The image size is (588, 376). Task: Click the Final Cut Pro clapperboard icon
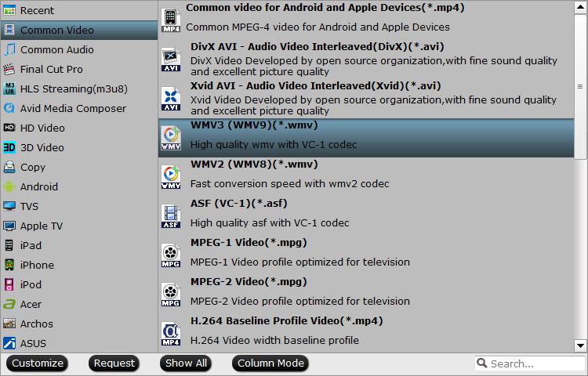click(9, 69)
